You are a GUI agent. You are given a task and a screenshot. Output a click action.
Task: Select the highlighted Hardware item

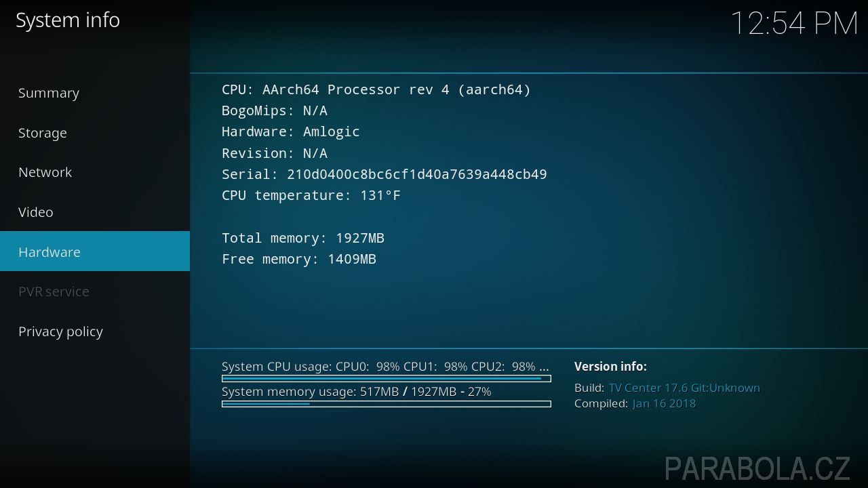95,251
